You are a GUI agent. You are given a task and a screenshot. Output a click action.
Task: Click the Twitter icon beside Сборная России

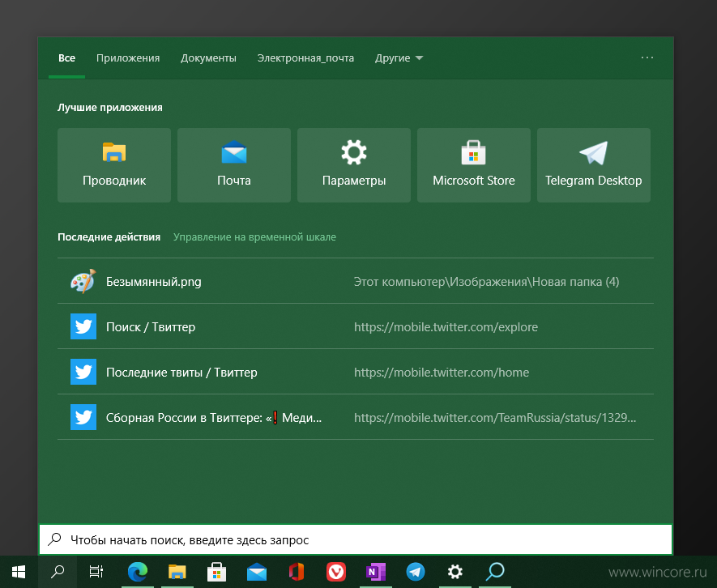pyautogui.click(x=83, y=417)
